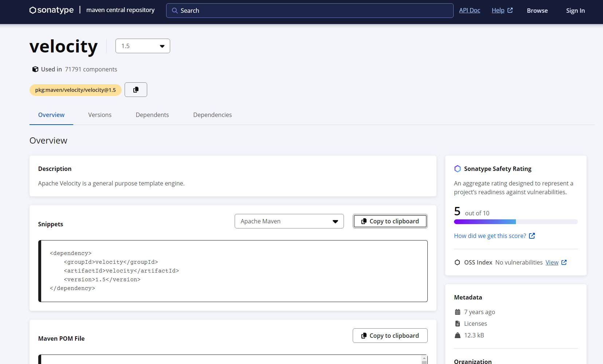Open How did we get this score link
Image resolution: width=603 pixels, height=364 pixels.
coord(490,236)
